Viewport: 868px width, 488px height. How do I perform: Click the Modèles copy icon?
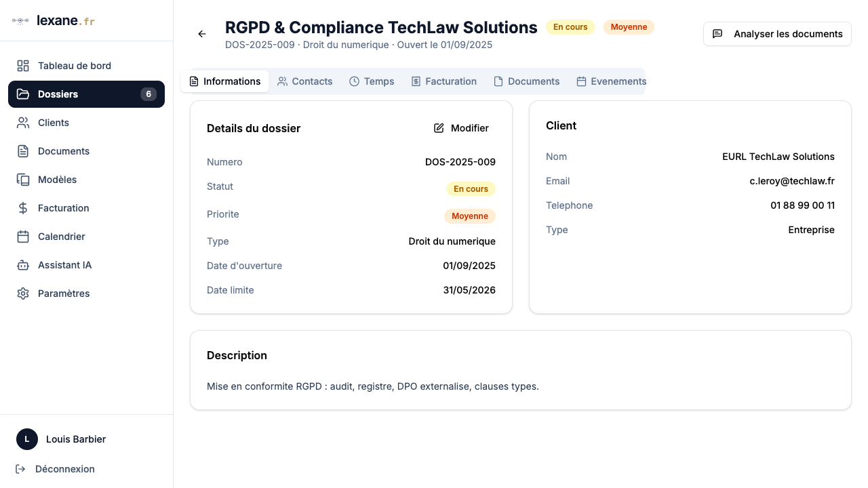tap(23, 180)
